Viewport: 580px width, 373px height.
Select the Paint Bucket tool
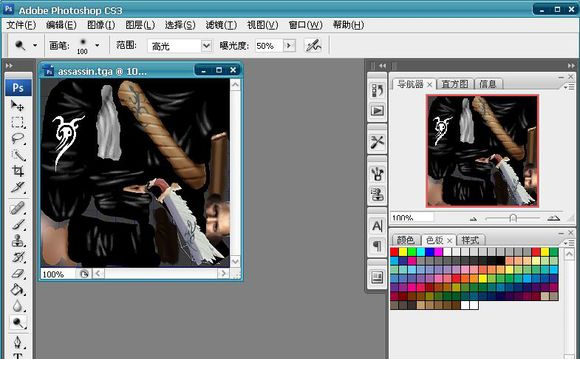pos(17,289)
